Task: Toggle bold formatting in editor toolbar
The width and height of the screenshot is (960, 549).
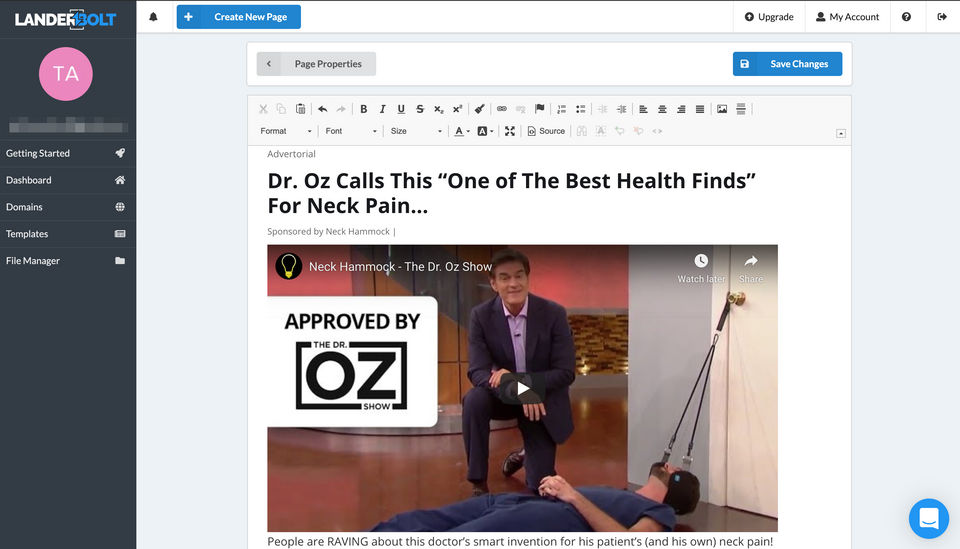Action: click(x=364, y=109)
